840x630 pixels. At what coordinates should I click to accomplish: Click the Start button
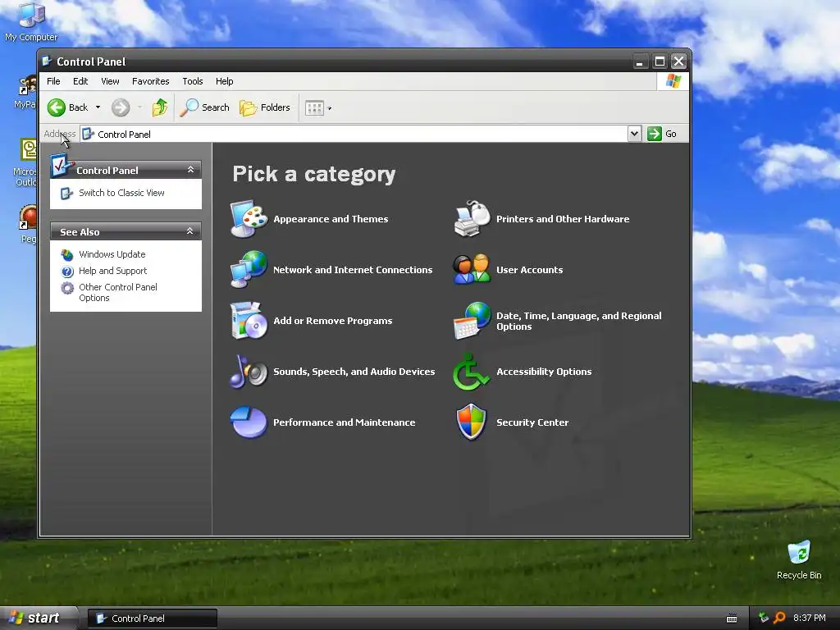pos(38,619)
